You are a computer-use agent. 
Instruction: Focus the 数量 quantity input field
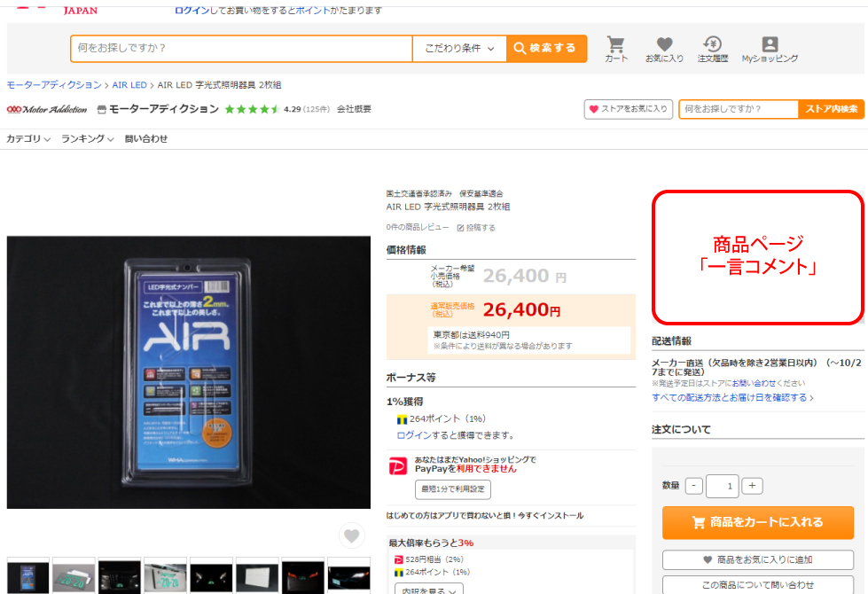723,486
